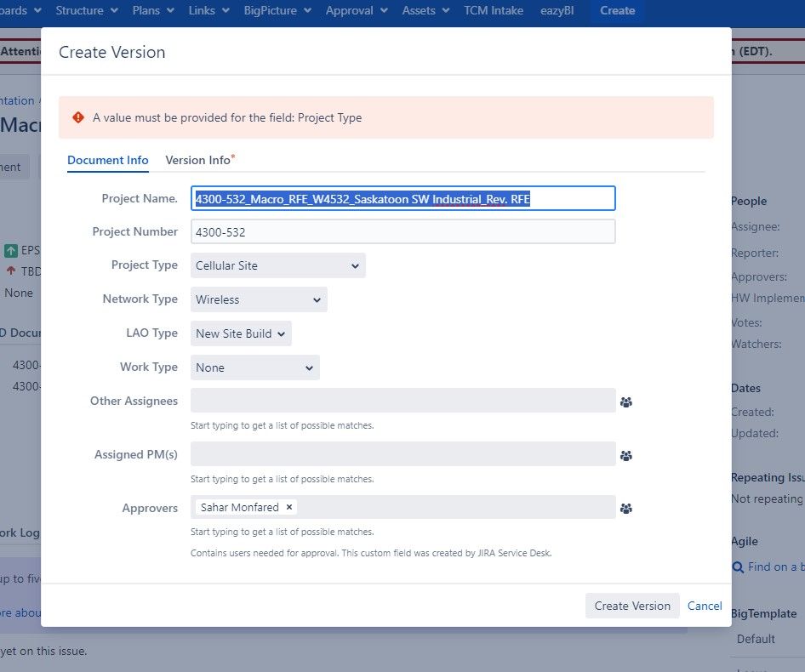Expand the Links menu
The width and height of the screenshot is (805, 672).
tap(208, 10)
